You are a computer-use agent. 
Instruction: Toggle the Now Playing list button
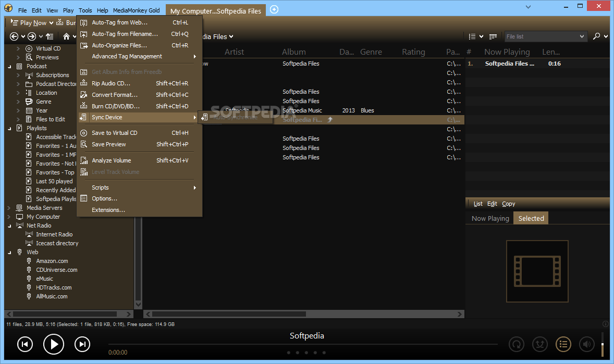tap(563, 344)
